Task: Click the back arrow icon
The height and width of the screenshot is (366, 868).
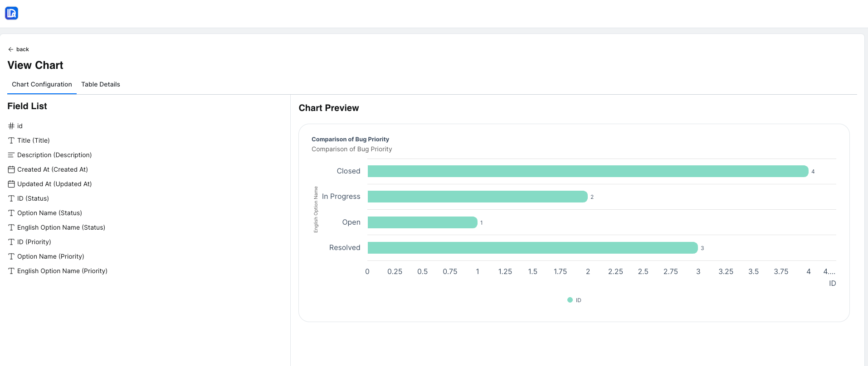Action: point(11,49)
